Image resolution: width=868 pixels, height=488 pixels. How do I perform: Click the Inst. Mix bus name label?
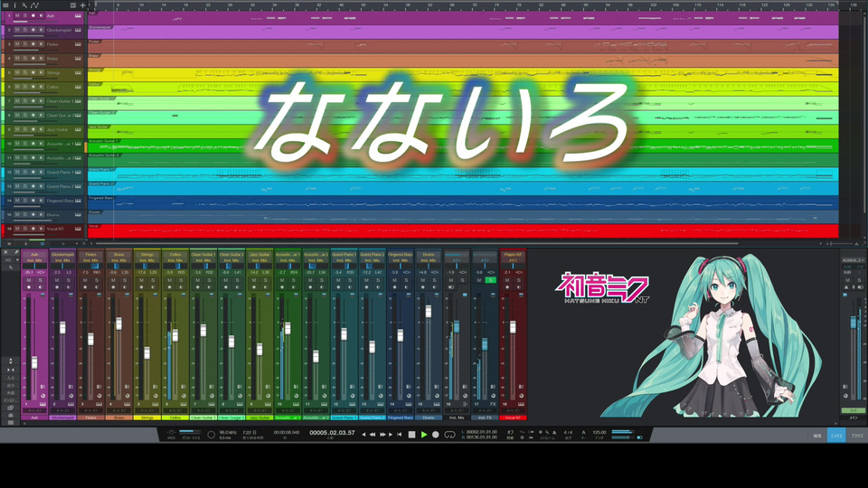pos(457,418)
